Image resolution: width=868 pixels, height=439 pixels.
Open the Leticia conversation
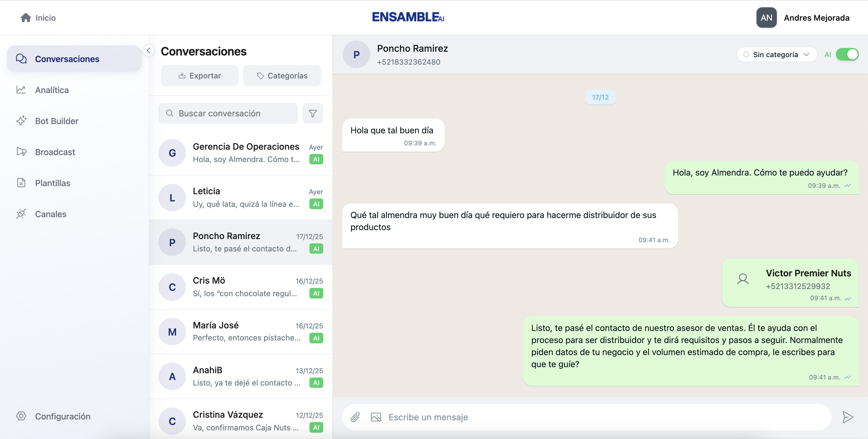241,198
